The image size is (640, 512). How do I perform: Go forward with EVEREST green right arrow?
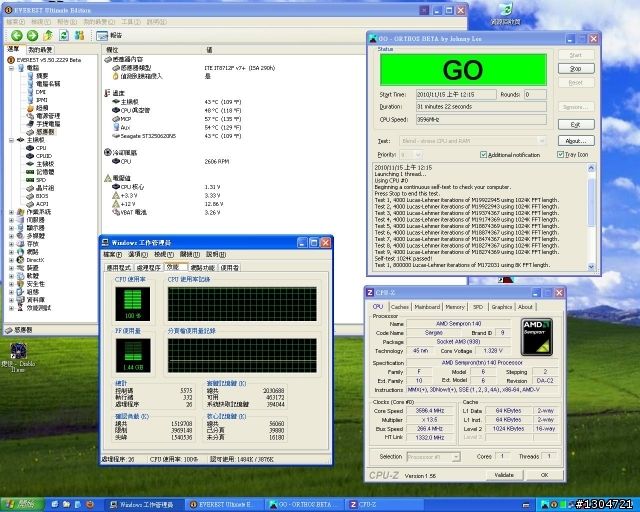coord(32,36)
